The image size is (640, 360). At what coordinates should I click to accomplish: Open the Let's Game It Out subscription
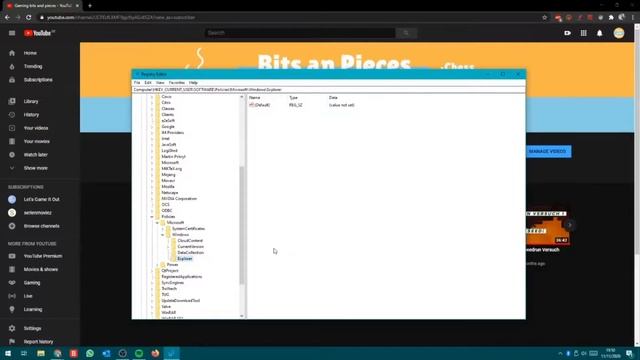(41, 200)
